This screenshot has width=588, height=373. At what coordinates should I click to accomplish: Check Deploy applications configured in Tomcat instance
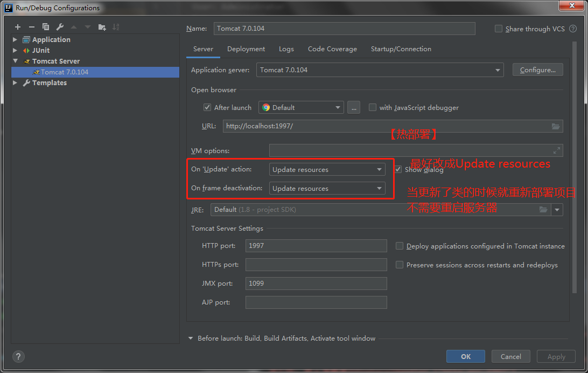pyautogui.click(x=400, y=246)
